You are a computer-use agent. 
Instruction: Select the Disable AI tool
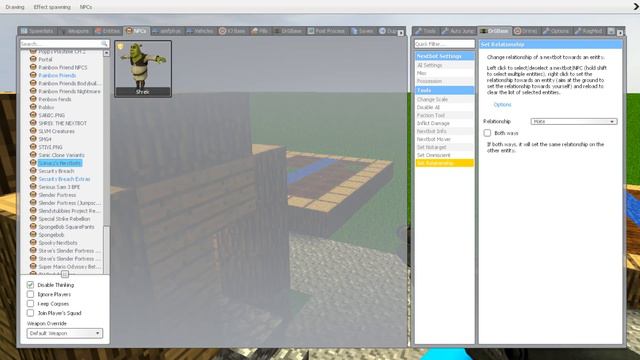[x=444, y=107]
